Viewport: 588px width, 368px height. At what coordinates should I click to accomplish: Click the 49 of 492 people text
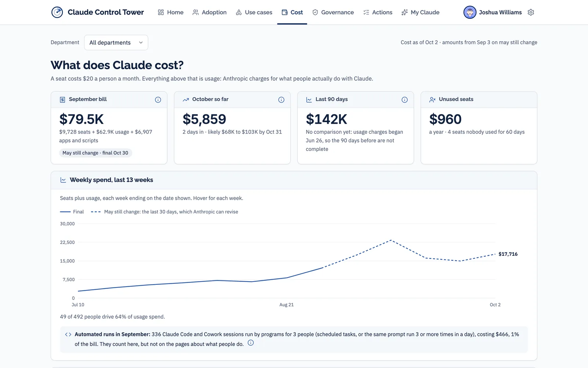[x=112, y=317]
